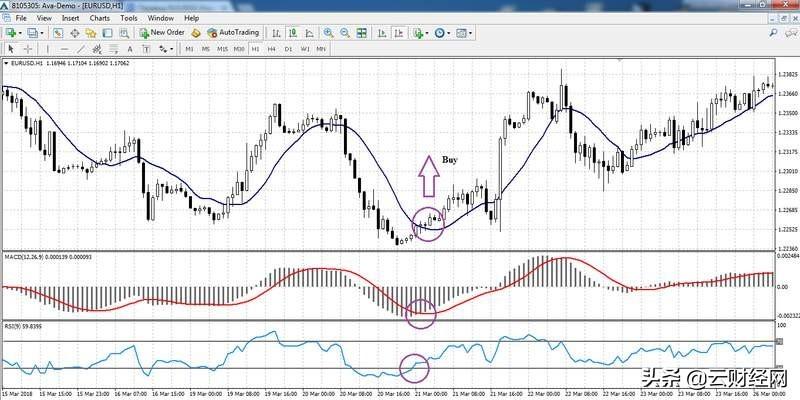Switch to candlestick chart view
The image size is (800, 400).
(295, 33)
